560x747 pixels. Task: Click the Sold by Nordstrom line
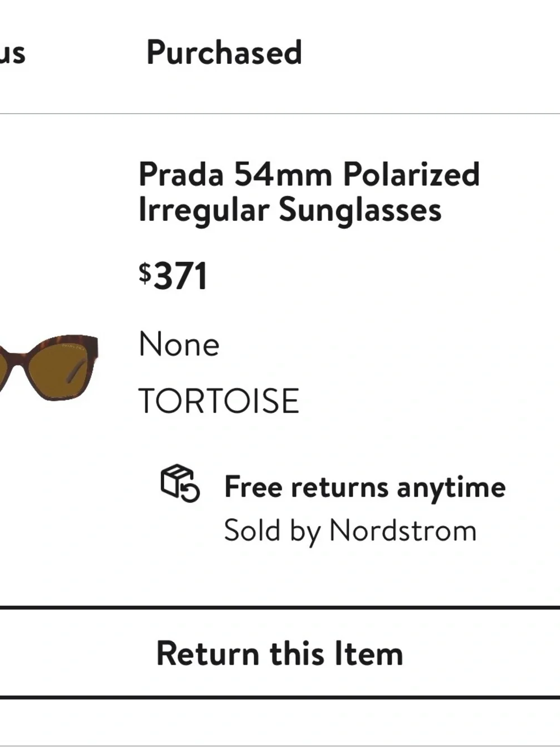click(350, 531)
